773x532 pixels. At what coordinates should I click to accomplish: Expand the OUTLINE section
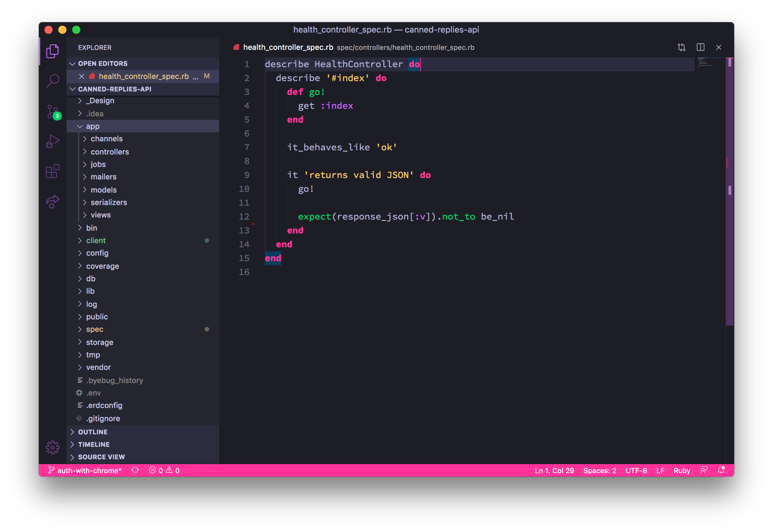point(93,432)
